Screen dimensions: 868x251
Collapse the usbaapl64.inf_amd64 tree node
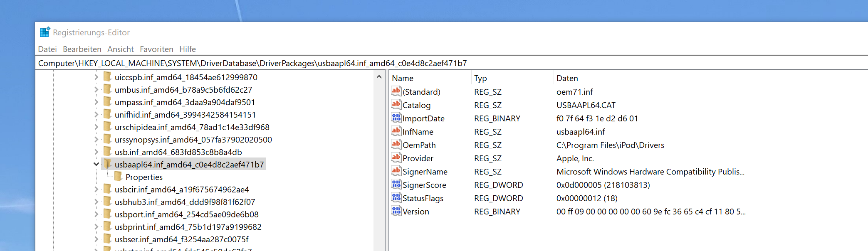pyautogui.click(x=96, y=165)
